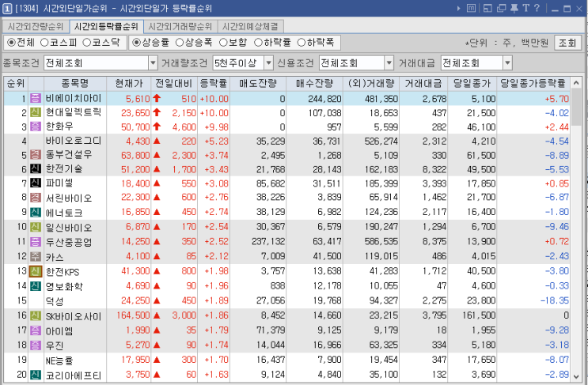Select the 코스닥 radio button
The height and width of the screenshot is (385, 588).
click(86, 43)
